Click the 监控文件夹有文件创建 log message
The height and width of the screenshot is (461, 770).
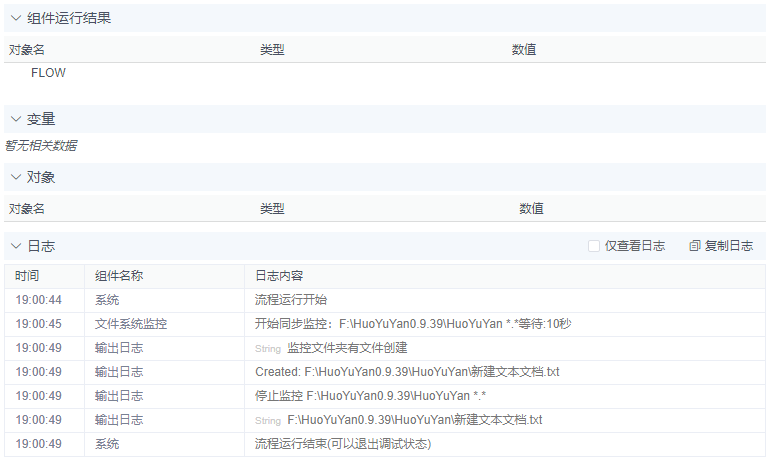(347, 348)
